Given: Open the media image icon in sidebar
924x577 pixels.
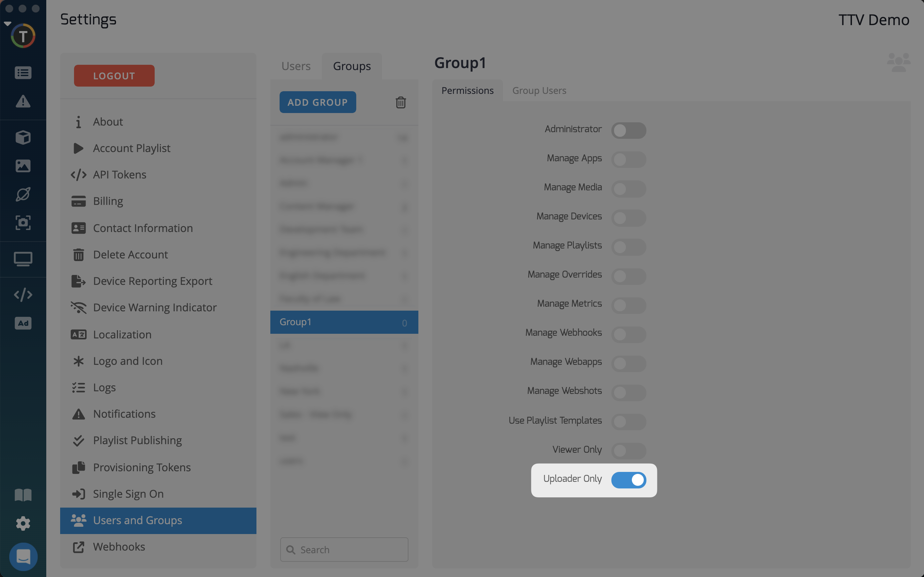Looking at the screenshot, I should tap(23, 166).
